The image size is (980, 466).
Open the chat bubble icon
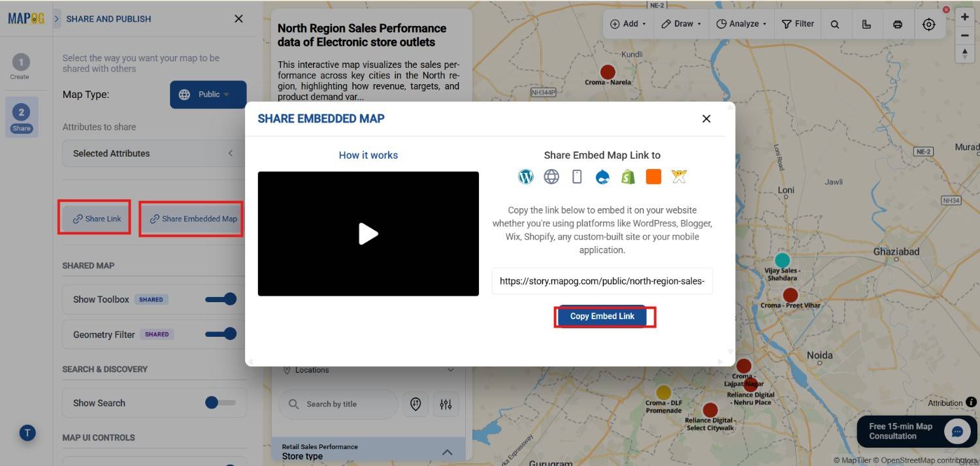(x=958, y=431)
